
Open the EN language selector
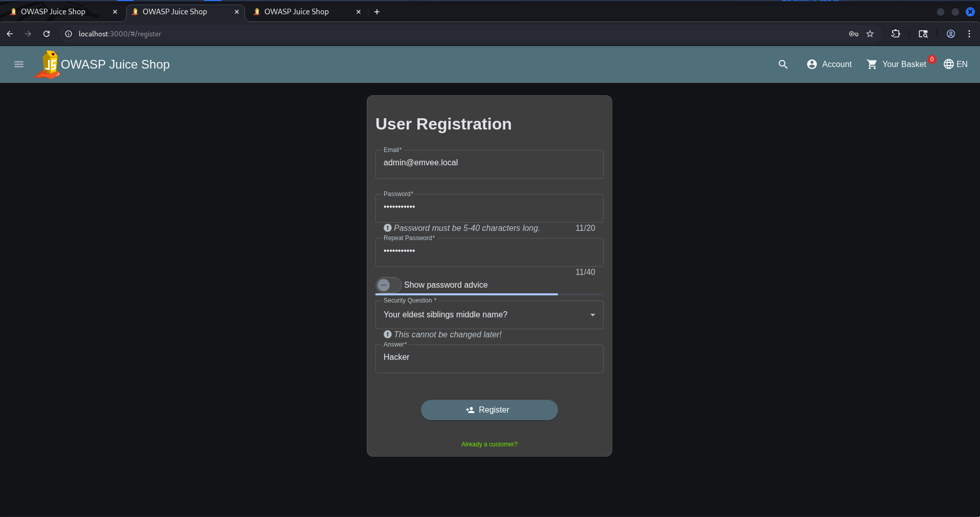pos(955,64)
